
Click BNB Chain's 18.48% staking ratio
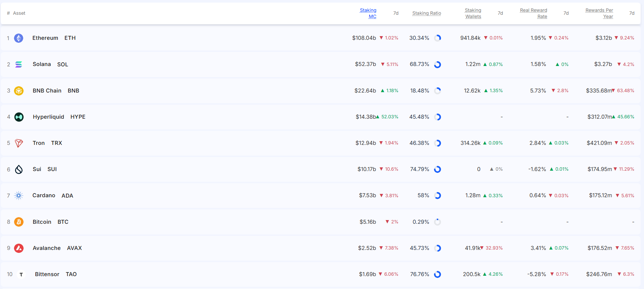420,91
